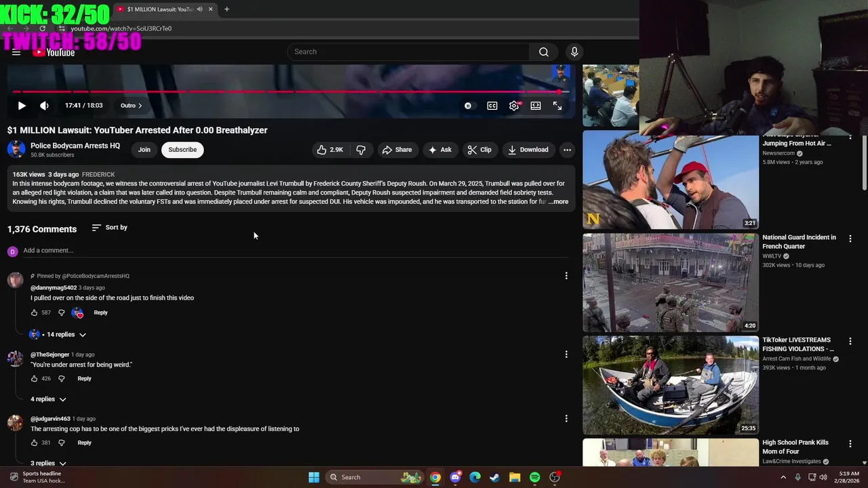Open options menu for the pinned comment
The image size is (868, 488).
tap(566, 276)
